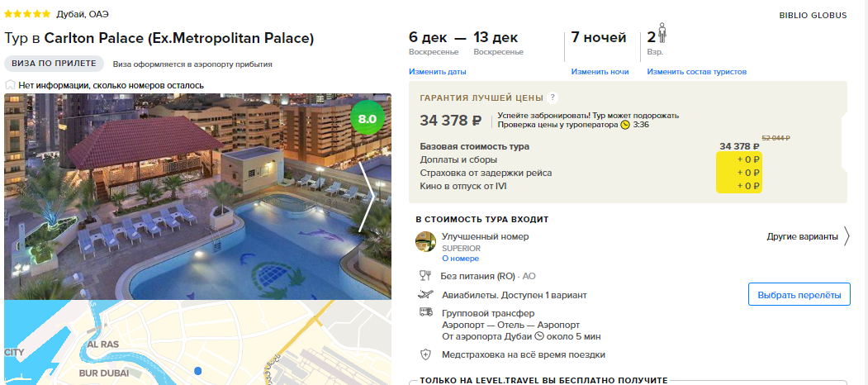Viewport: 868px width, 385px height.
Task: Click the 'Выбрать перелёты' button
Action: coord(799,295)
